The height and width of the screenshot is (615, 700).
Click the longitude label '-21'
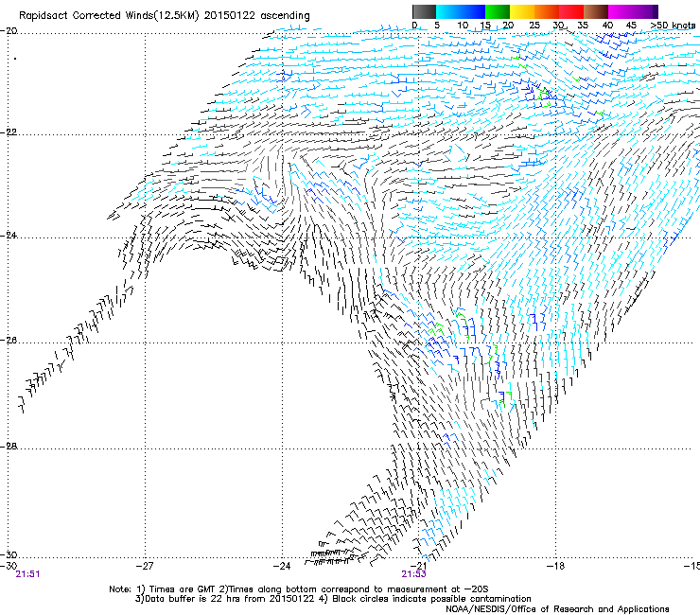(418, 566)
